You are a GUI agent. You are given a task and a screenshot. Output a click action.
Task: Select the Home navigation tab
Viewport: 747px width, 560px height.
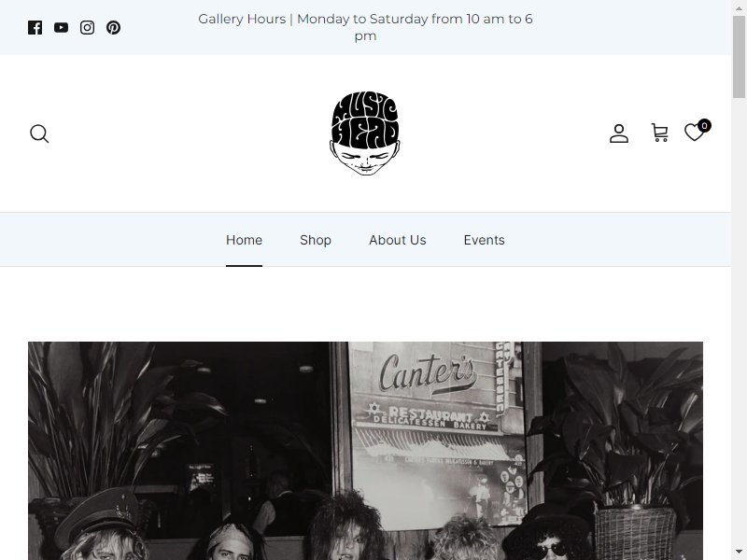(x=244, y=240)
